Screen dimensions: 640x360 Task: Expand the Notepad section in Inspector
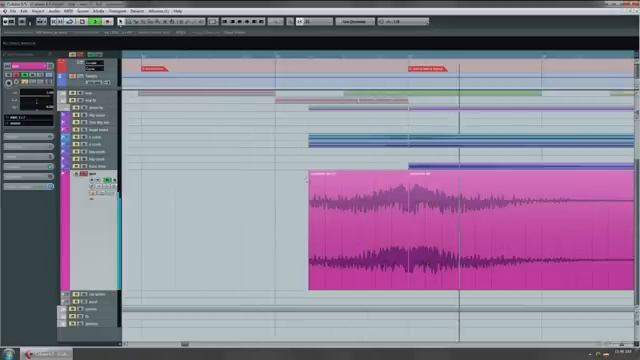(x=29, y=176)
